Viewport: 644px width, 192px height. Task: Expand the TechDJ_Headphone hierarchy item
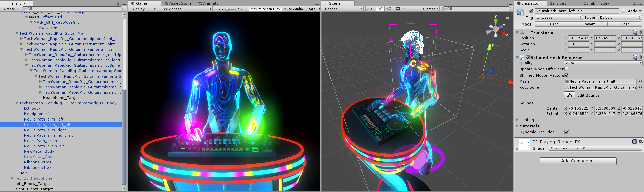(x=12, y=178)
